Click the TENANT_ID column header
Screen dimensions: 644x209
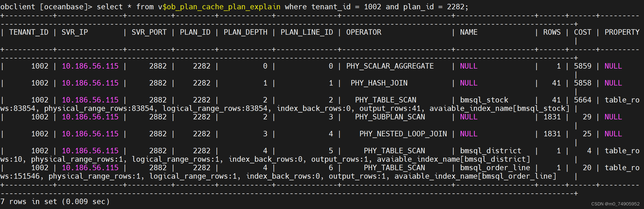[x=29, y=32]
